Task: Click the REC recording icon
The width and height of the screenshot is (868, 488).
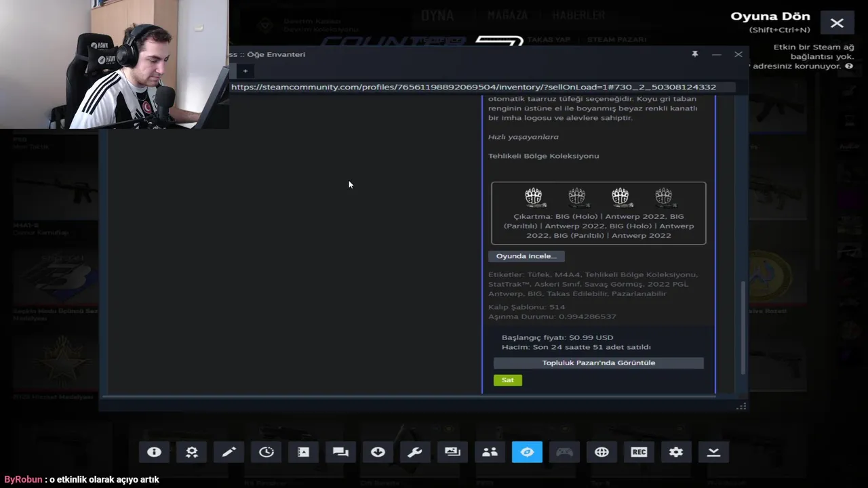Action: pyautogui.click(x=639, y=452)
